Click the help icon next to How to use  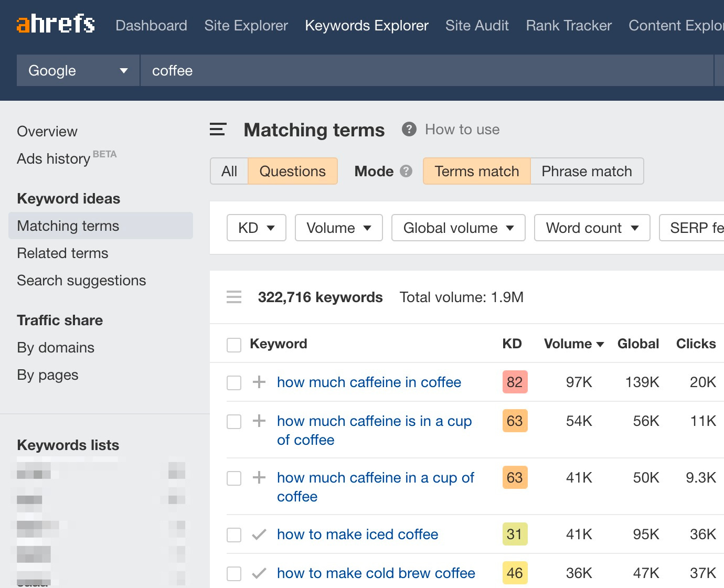pos(409,129)
